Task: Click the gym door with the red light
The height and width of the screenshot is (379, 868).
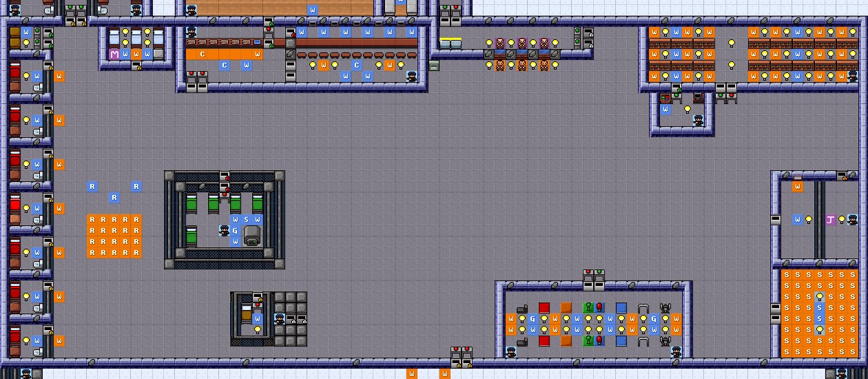Action: pos(588,280)
